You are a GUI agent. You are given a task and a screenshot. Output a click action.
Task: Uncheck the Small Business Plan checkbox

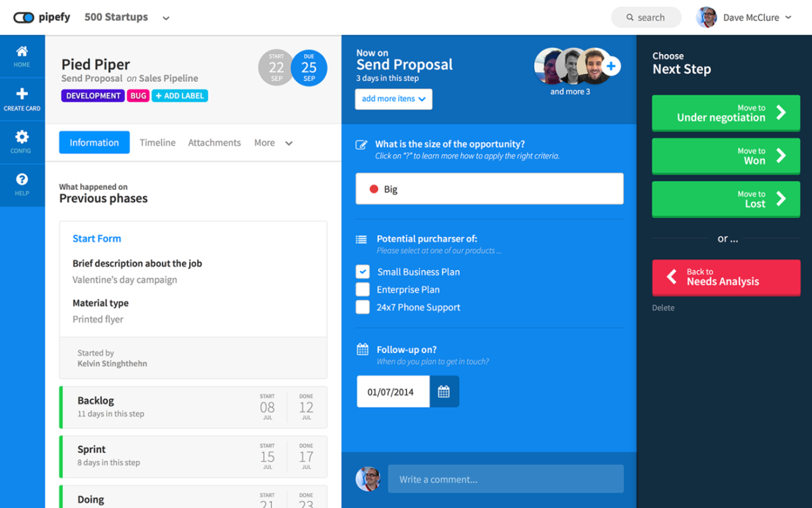pyautogui.click(x=362, y=272)
